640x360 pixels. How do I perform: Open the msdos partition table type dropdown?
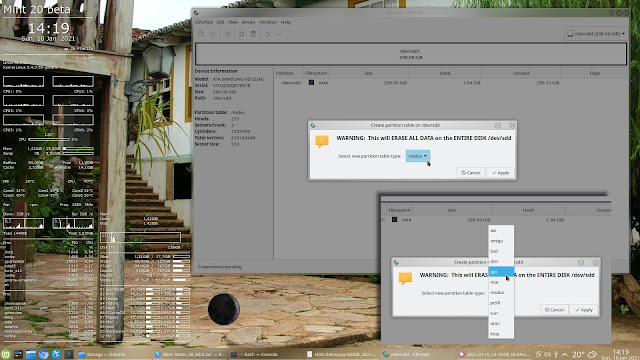418,156
